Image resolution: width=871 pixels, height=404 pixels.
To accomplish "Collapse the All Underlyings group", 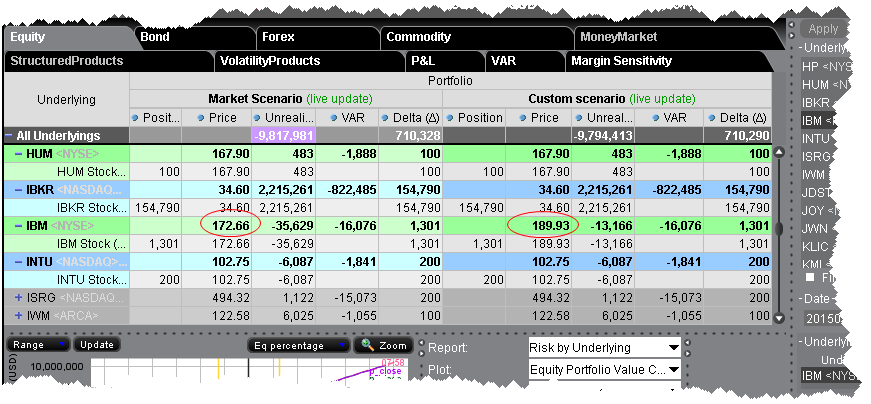I will (x=9, y=135).
